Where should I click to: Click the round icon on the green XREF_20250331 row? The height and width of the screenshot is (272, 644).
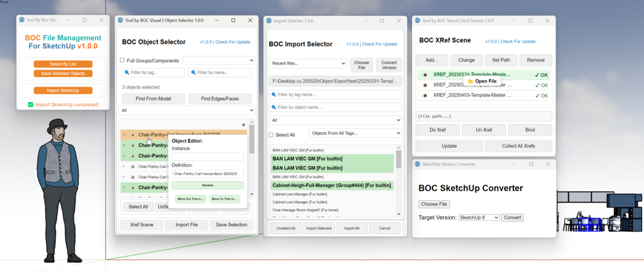425,75
